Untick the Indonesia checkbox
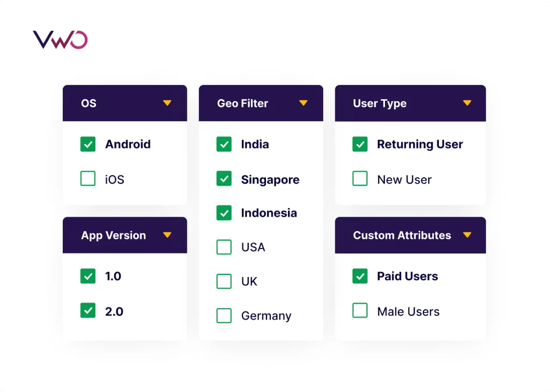Screen dimensions: 549x392 coord(224,213)
